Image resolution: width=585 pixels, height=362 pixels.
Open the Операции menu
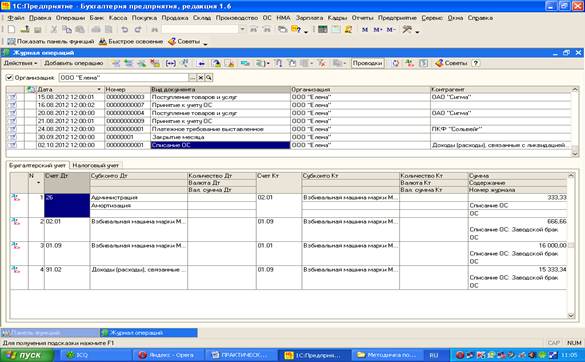point(70,18)
